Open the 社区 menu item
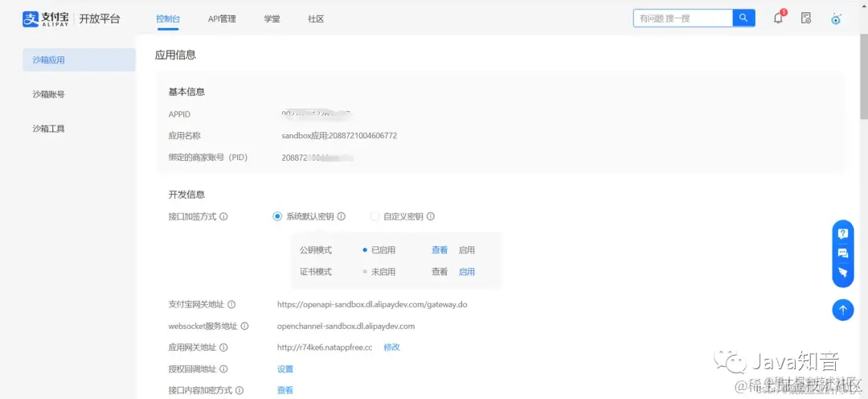 coord(316,19)
